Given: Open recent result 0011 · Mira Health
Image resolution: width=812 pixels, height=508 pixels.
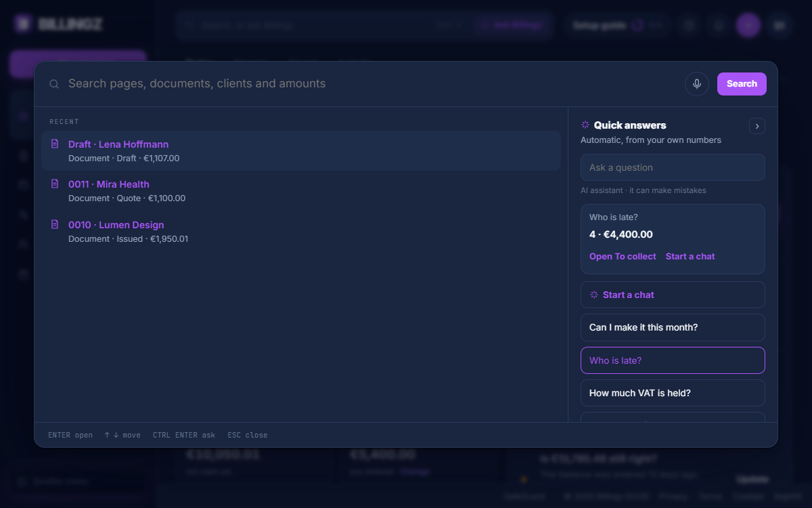Looking at the screenshot, I should pos(301,191).
